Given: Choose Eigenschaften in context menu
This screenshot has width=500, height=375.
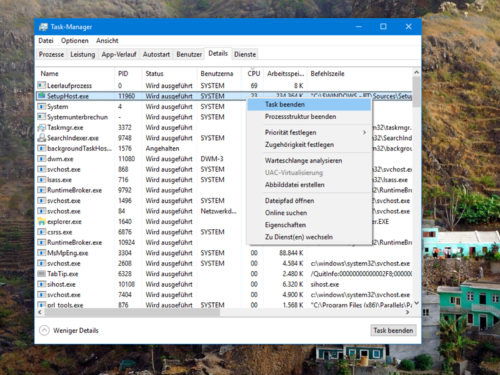Looking at the screenshot, I should pos(309,225).
